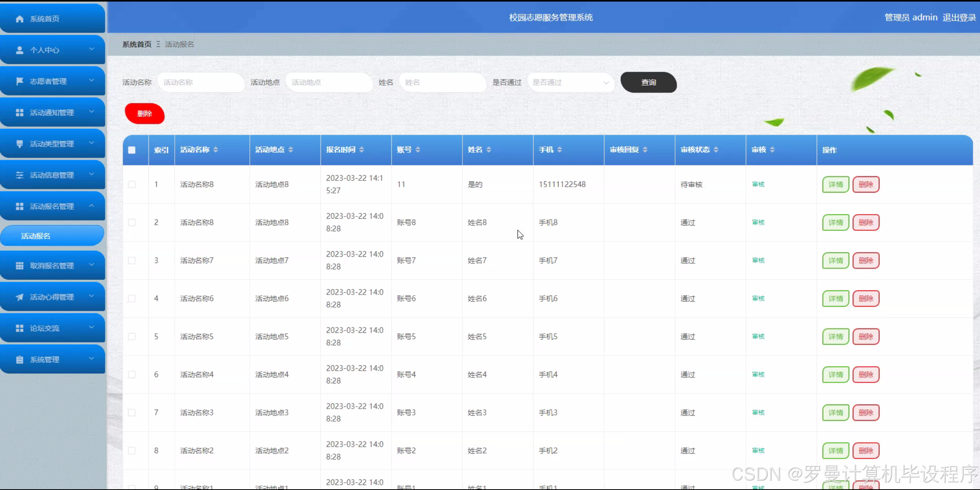Click the clipboard icon for 系统管理
Screen dimensions: 980x490
(20, 359)
